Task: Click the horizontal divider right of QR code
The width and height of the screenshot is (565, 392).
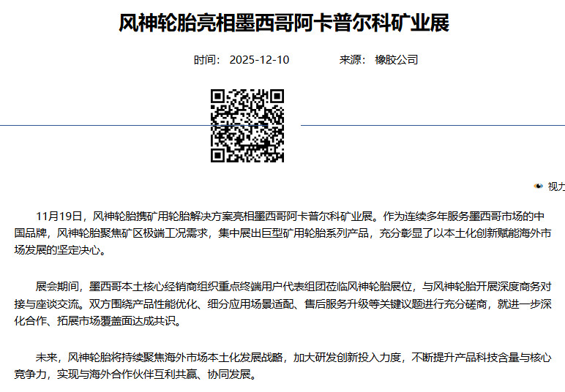Action: [x=432, y=125]
